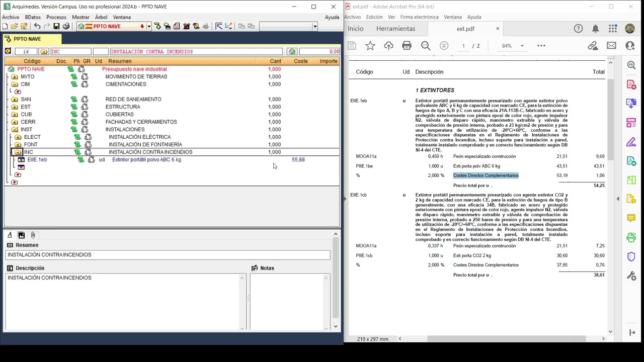Open the Ventana menu in Arquímedes
This screenshot has height=362, width=644.
[x=122, y=17]
